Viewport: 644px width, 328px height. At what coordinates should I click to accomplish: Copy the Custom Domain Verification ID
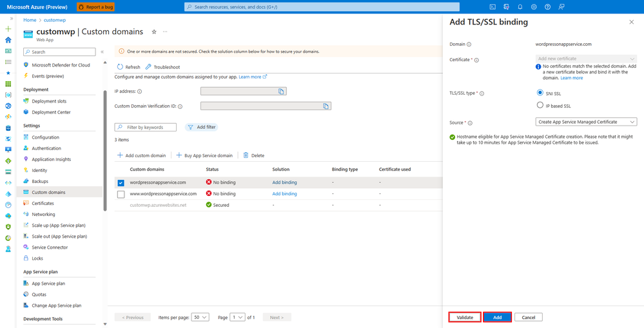(x=326, y=106)
